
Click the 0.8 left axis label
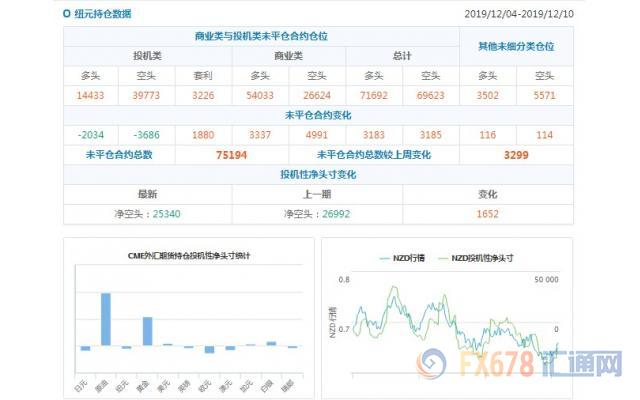point(344,280)
